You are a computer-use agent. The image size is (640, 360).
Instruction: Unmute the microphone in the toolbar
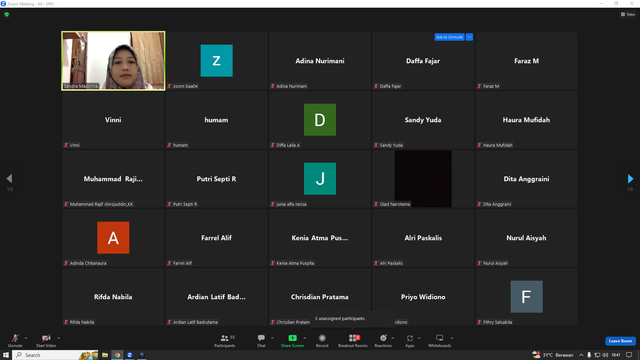[x=15, y=340]
